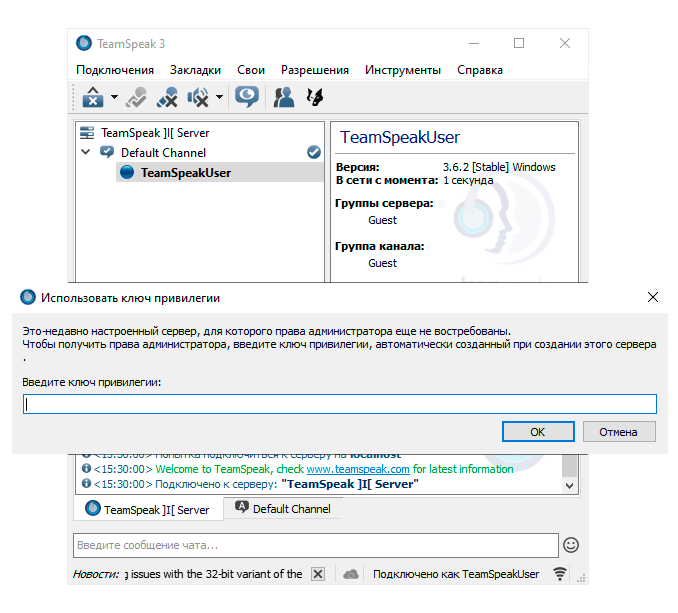
Task: Switch to TeamSpeak ]I[ Server chat tab
Action: point(148,509)
